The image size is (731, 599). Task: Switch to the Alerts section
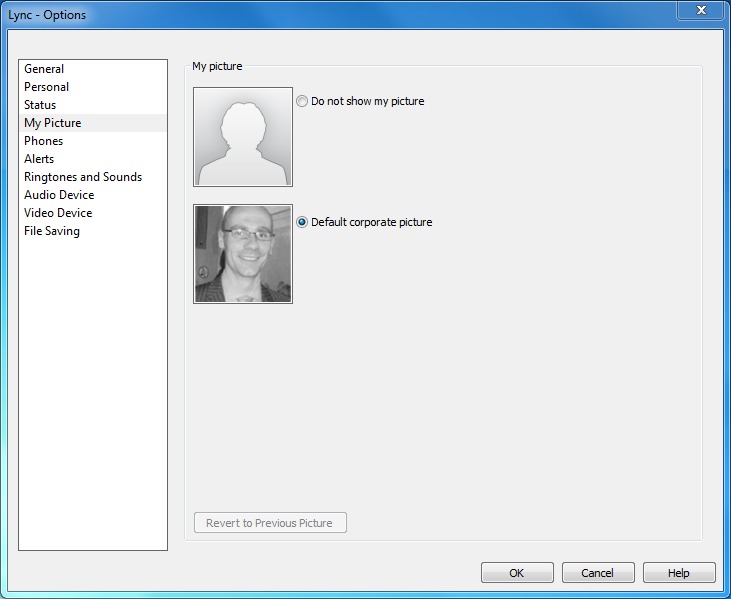93,159
